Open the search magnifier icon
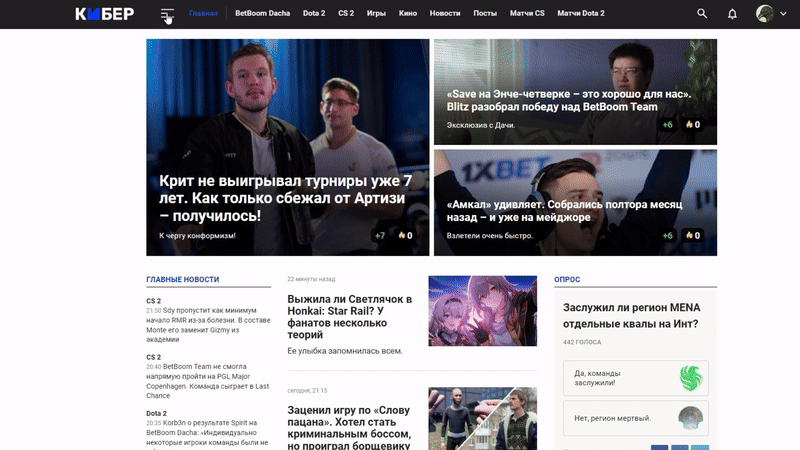800x450 pixels. [x=702, y=14]
